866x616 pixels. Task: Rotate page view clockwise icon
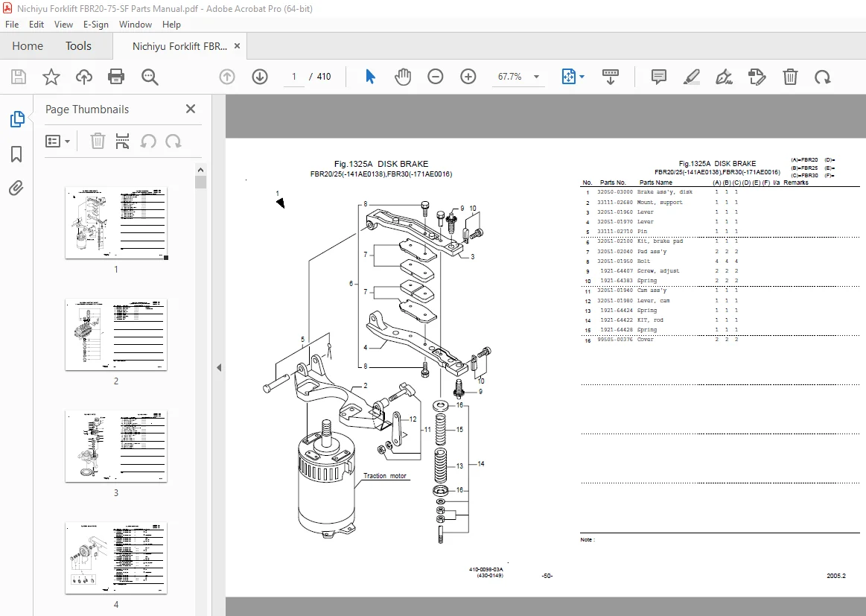click(823, 77)
